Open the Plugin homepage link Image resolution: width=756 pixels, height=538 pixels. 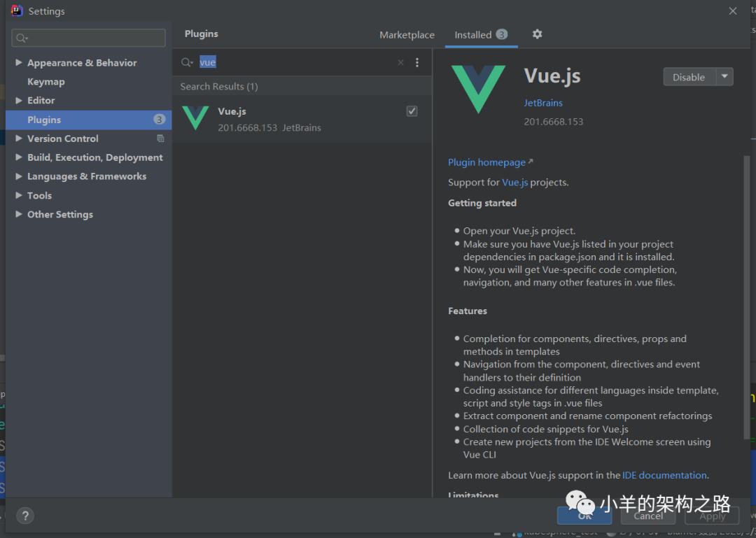[487, 162]
